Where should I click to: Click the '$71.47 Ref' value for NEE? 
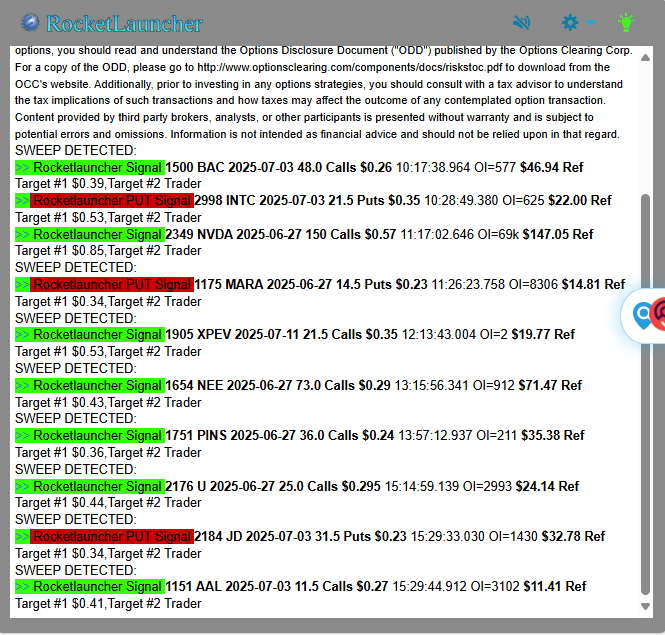point(550,386)
